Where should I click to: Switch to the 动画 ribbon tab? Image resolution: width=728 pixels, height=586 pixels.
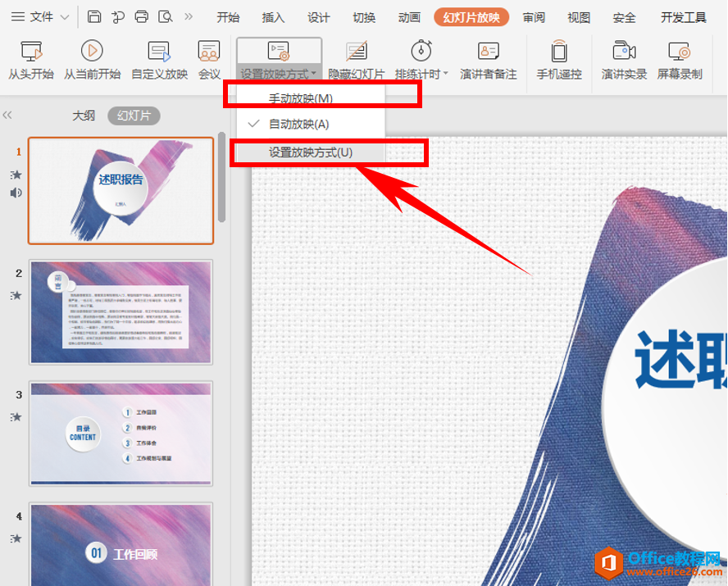(409, 18)
